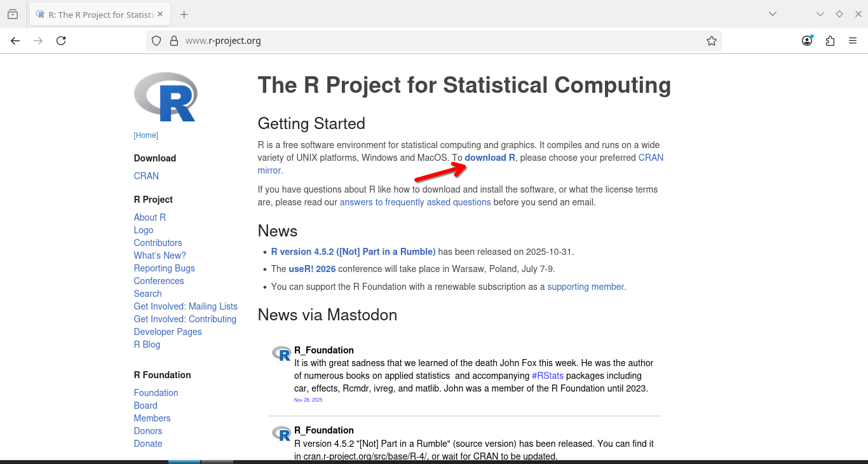View site security via the padlock icon

coord(173,41)
